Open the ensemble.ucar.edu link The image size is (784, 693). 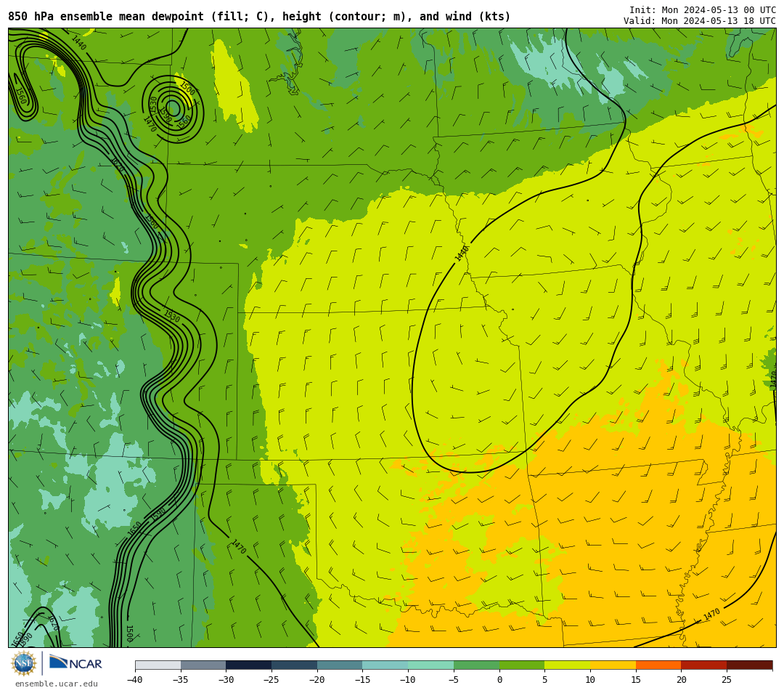57,684
